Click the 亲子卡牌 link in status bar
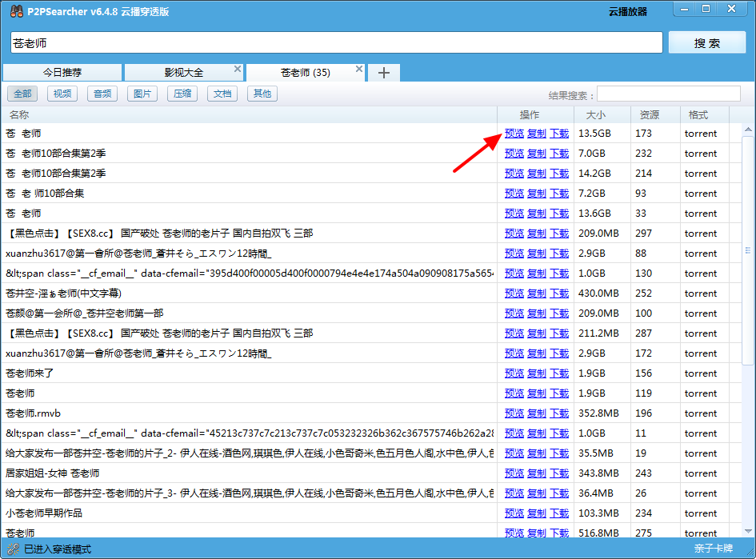Viewport: 756px width, 559px height. [714, 549]
